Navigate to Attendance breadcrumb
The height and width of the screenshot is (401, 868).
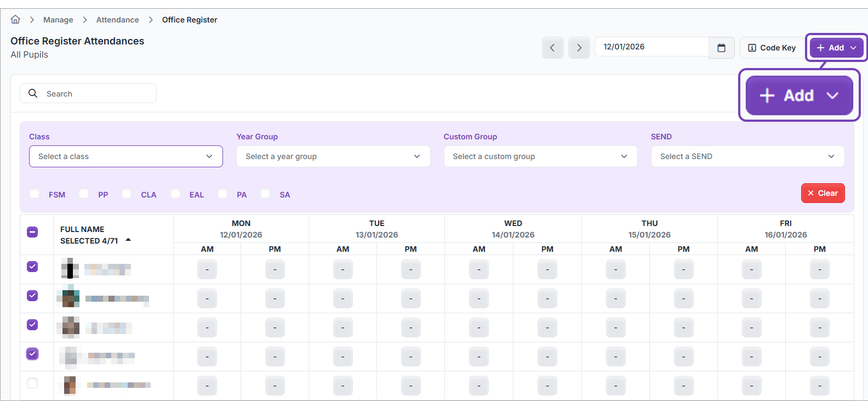pos(117,20)
